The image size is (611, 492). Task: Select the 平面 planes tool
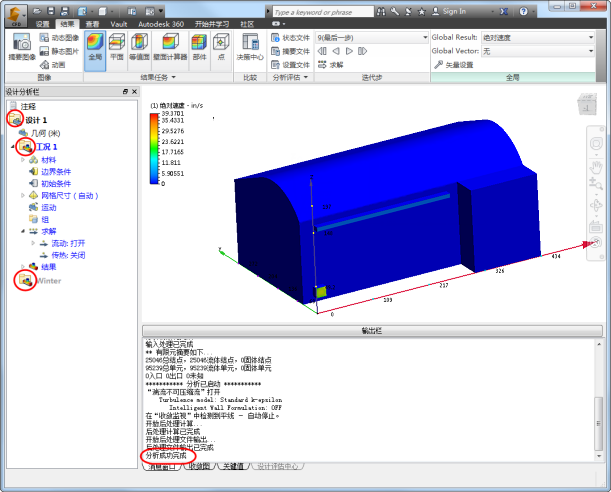coord(117,48)
